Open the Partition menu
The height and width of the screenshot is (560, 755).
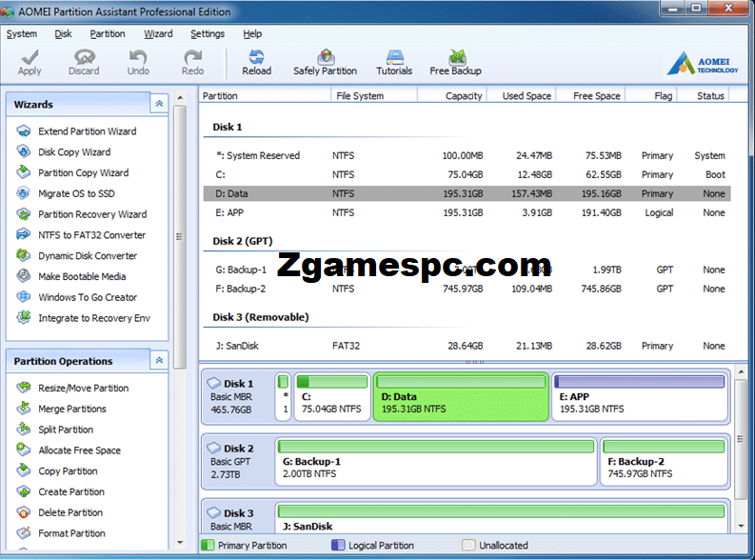click(x=108, y=33)
